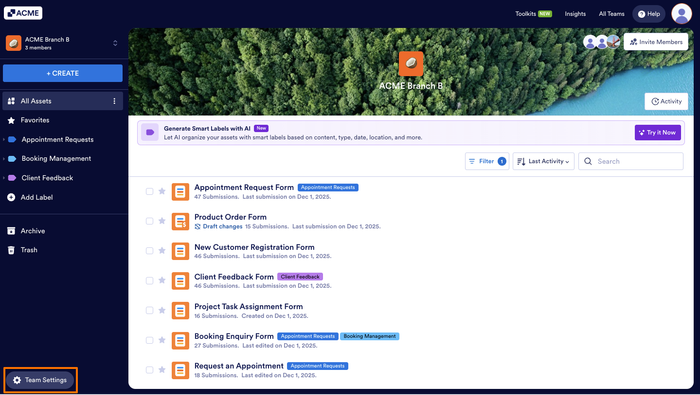
Task: Click the Help button
Action: pyautogui.click(x=649, y=14)
